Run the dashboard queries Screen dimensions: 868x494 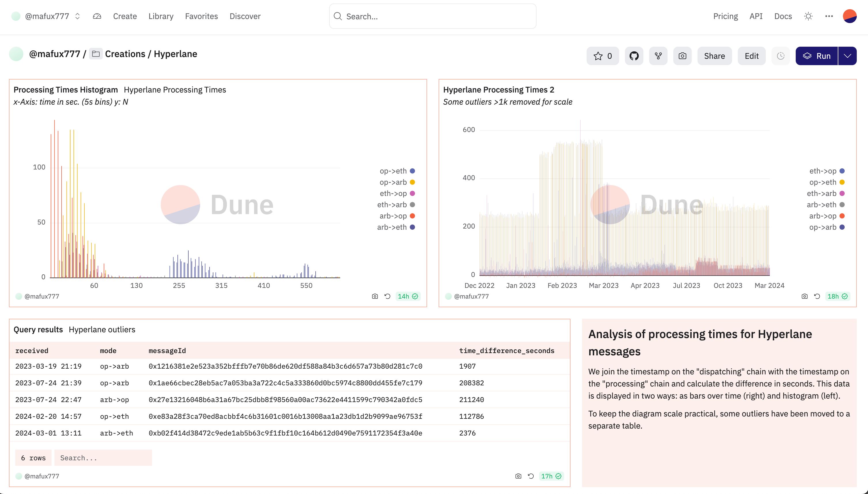coord(816,56)
